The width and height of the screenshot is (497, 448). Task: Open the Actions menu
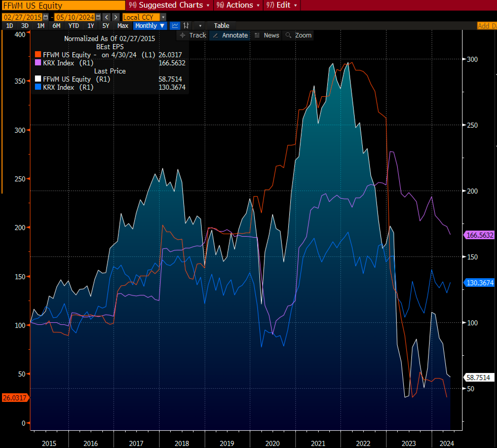click(239, 5)
